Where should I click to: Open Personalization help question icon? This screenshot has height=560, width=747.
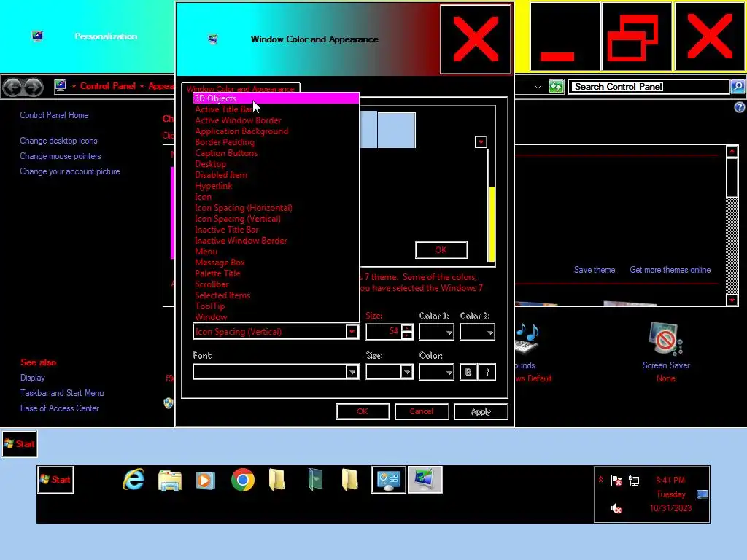pos(739,107)
